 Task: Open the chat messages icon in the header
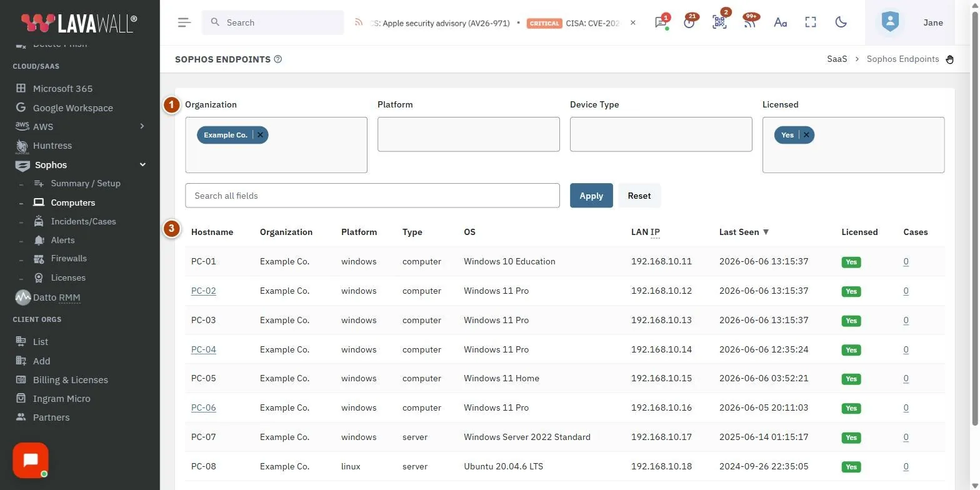[661, 22]
